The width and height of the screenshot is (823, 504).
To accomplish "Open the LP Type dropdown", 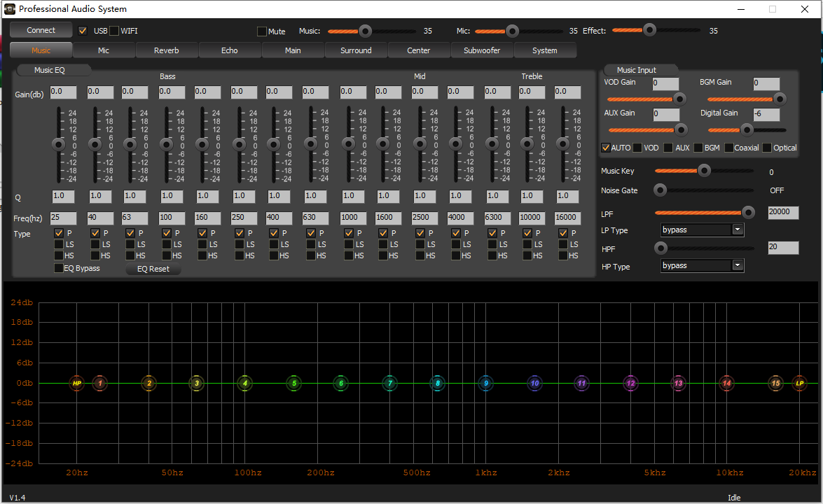I will 738,230.
